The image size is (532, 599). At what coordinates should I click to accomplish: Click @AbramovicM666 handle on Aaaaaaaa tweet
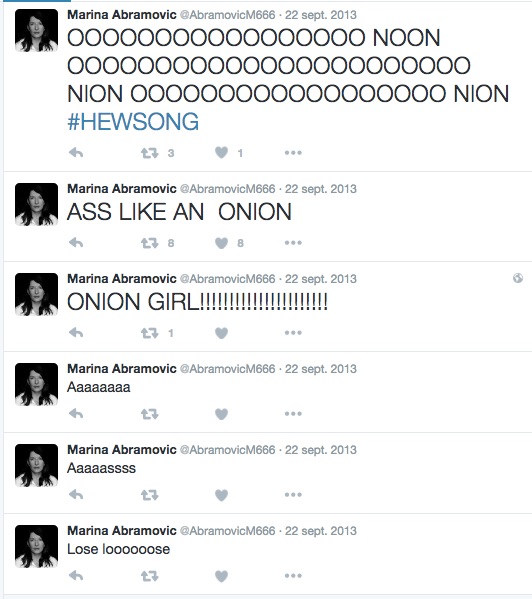[227, 369]
